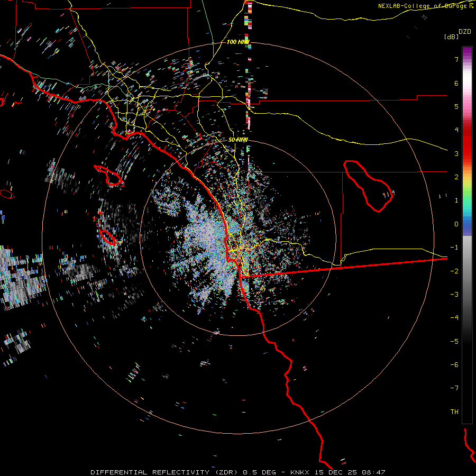The height and width of the screenshot is (476, 476).
Task: Click the 3 value on color scale
Action: coord(456,153)
